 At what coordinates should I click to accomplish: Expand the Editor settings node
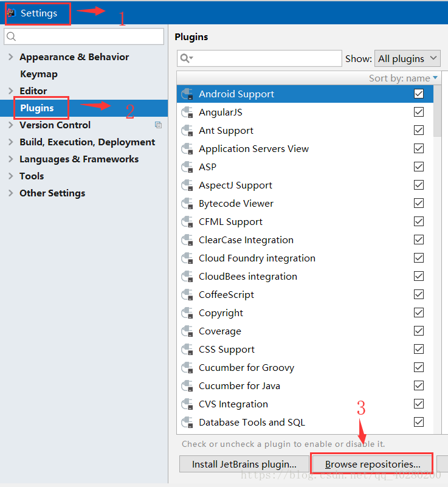click(x=11, y=91)
